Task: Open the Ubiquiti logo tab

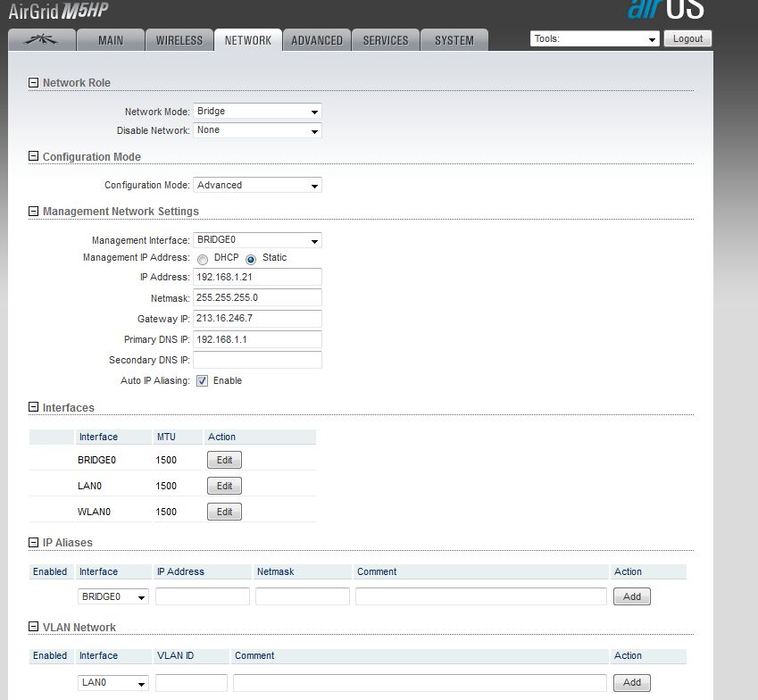Action: (42, 39)
